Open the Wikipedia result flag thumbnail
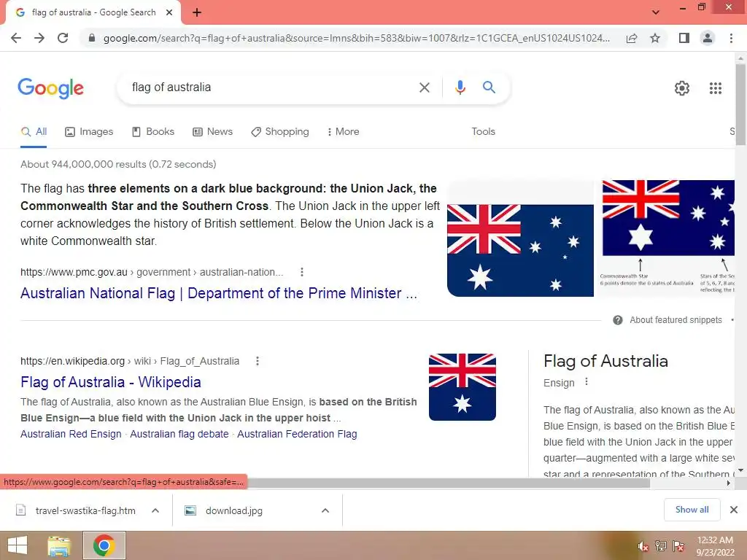 [x=462, y=387]
